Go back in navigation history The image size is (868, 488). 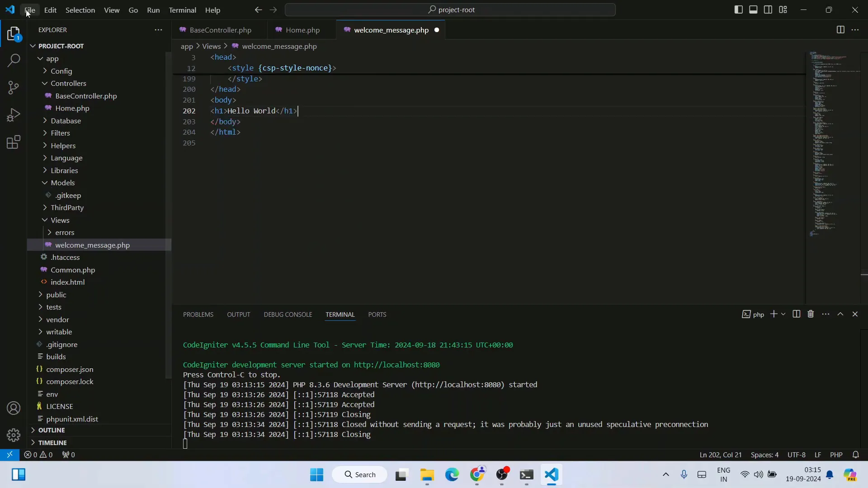(258, 10)
